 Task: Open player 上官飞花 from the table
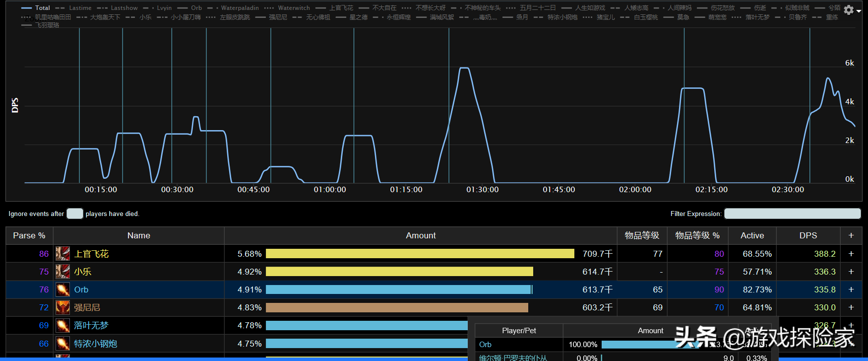pyautogui.click(x=91, y=254)
